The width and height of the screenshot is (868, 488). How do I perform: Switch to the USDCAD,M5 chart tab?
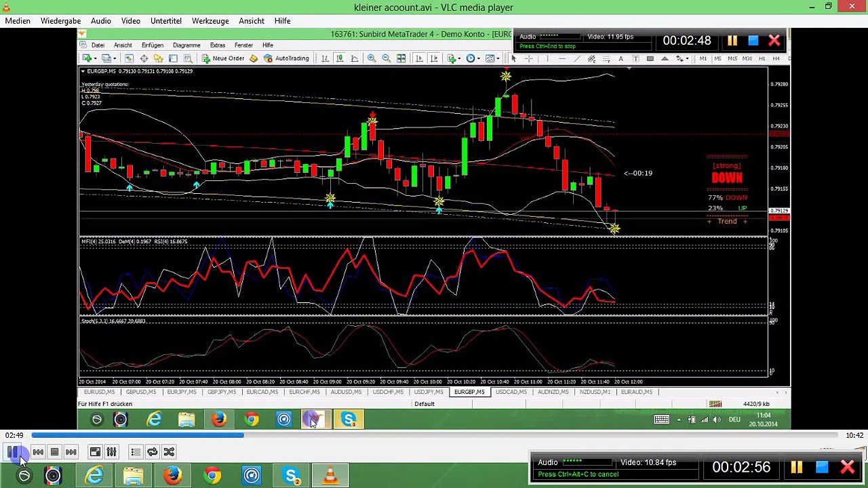pos(511,392)
